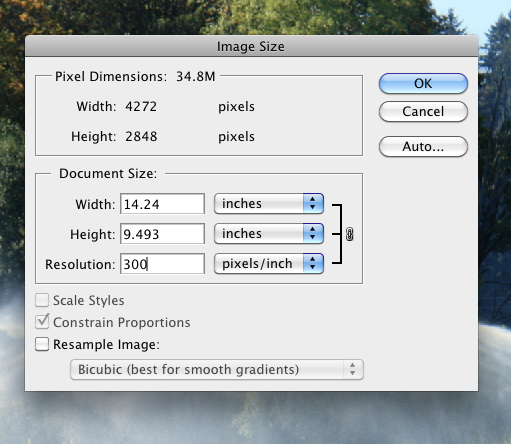This screenshot has height=444, width=511.
Task: Open the Width units dropdown (inches)
Action: point(269,203)
